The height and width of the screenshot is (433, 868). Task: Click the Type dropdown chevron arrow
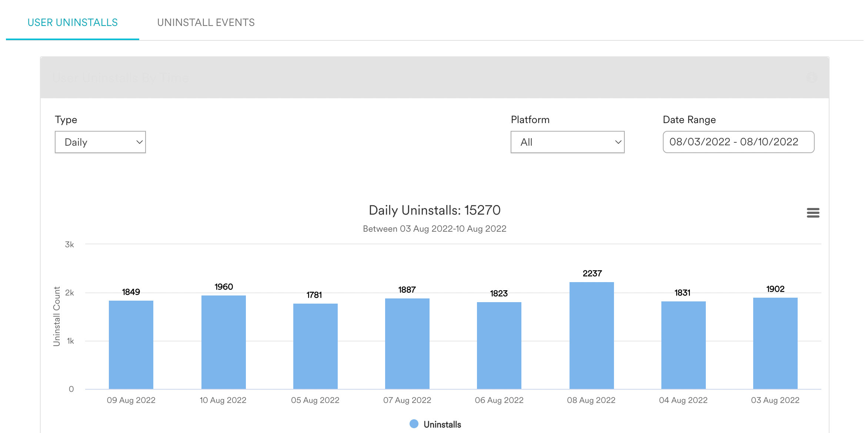pos(140,142)
